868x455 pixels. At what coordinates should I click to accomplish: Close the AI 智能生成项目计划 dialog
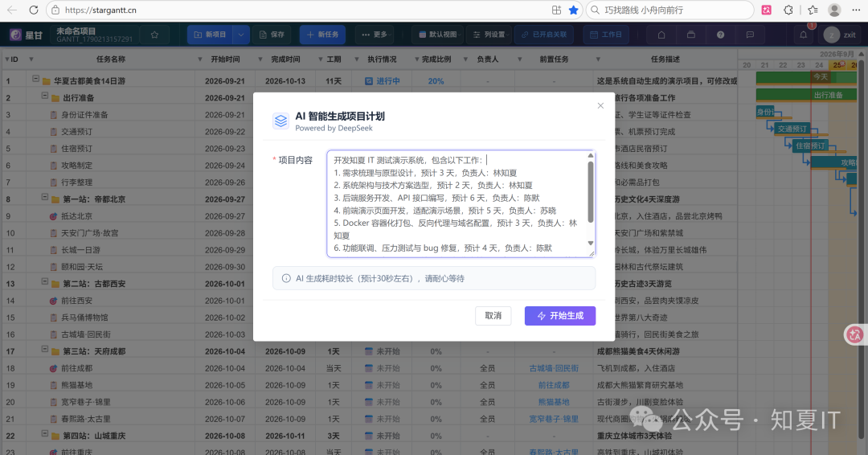(600, 106)
